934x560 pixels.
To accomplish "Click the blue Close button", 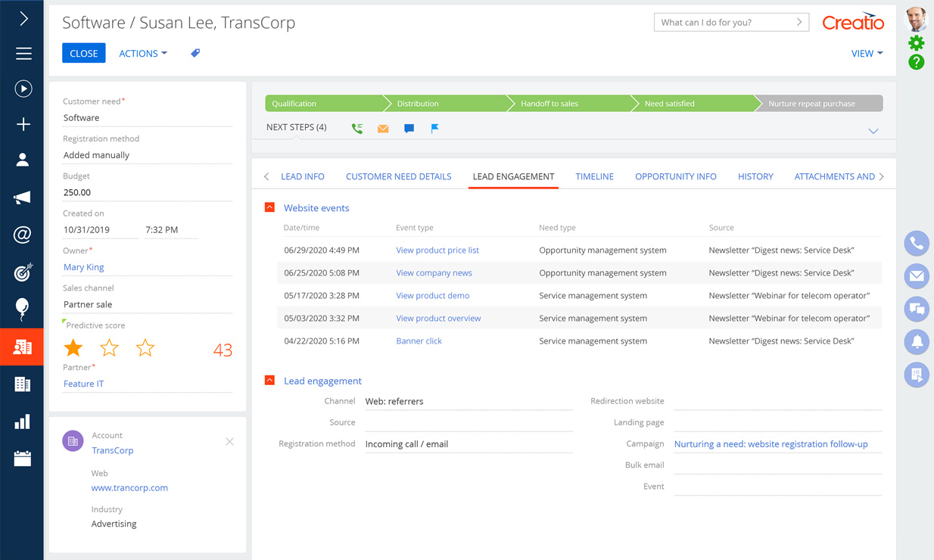I will (83, 54).
